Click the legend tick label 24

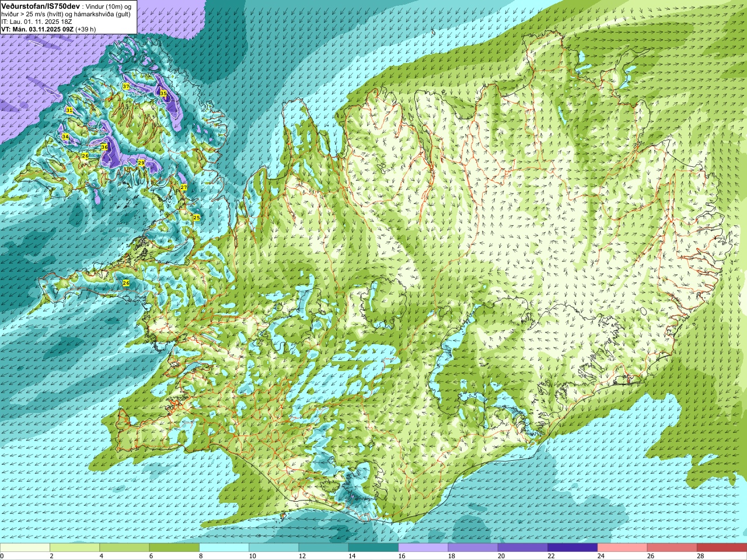[x=601, y=556]
